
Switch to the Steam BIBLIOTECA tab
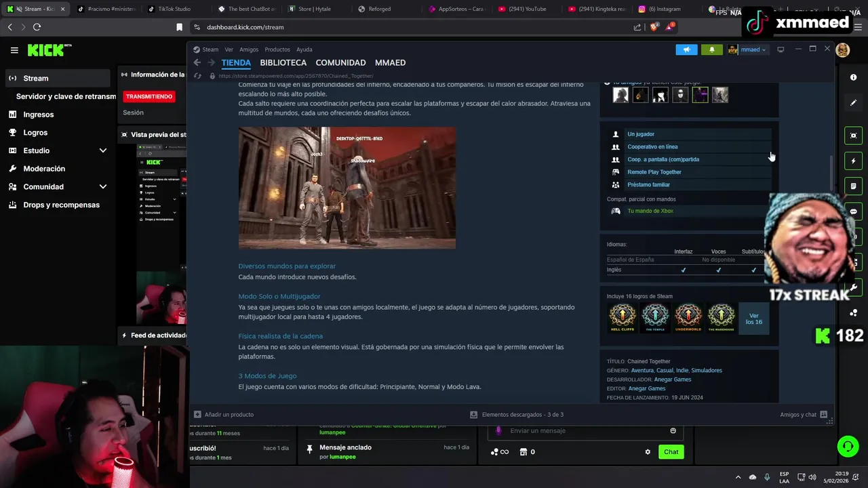tap(283, 62)
